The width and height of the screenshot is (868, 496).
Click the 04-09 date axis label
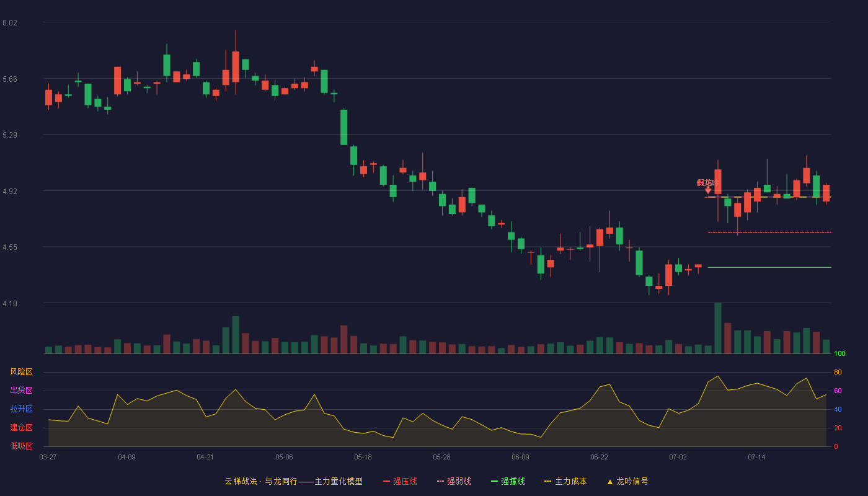(126, 457)
